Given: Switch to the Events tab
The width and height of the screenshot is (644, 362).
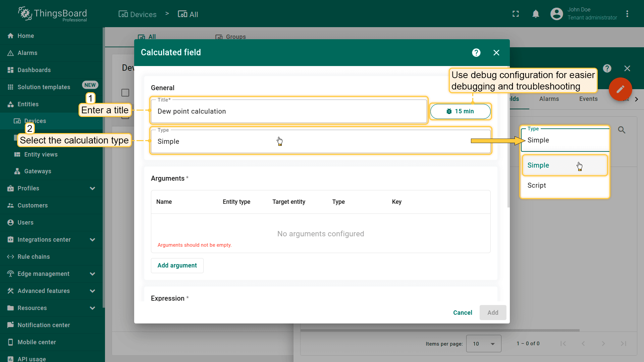Looking at the screenshot, I should coord(588,99).
